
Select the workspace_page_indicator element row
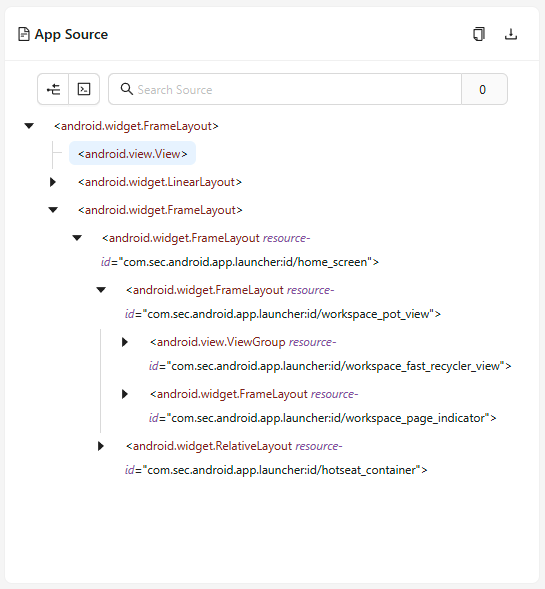pyautogui.click(x=322, y=406)
